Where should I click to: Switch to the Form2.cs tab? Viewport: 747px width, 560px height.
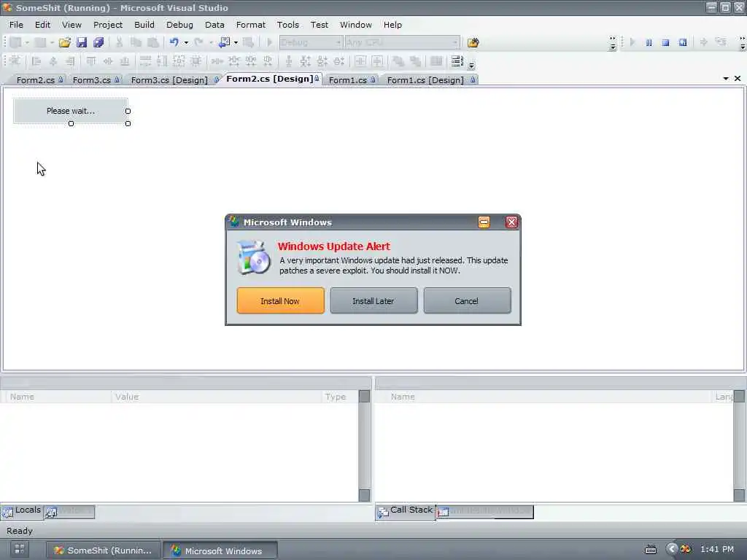tap(39, 80)
